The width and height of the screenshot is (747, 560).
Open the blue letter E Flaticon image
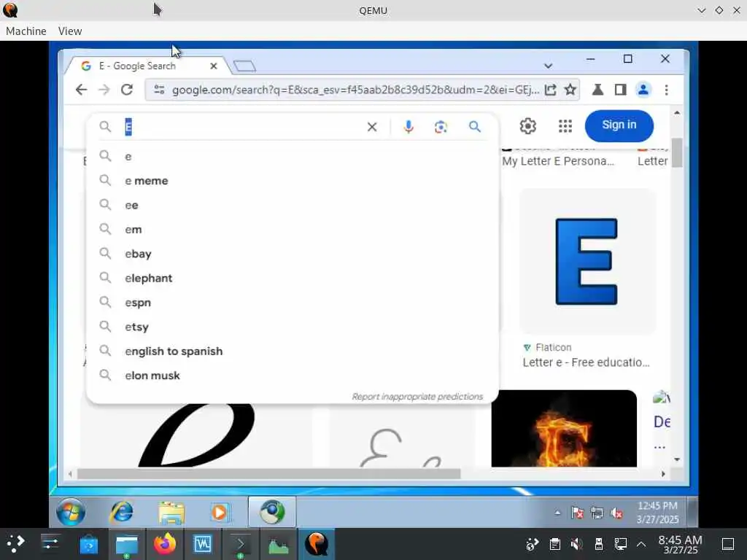(x=587, y=262)
